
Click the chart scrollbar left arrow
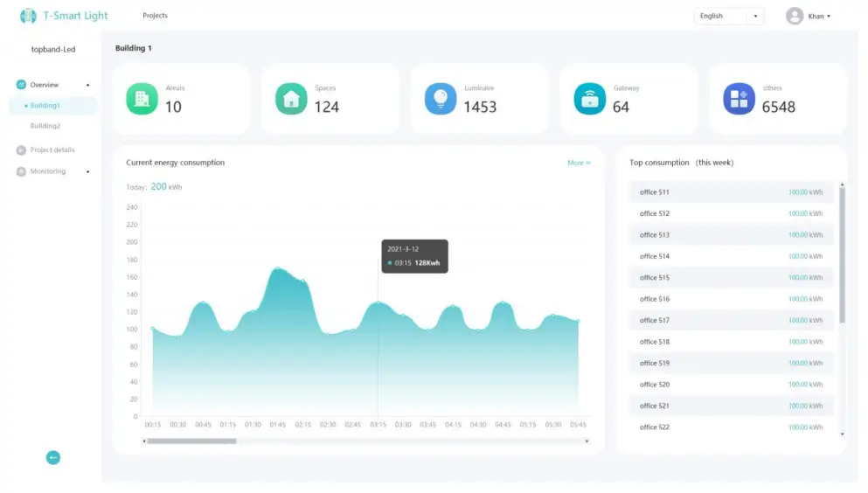pos(144,441)
